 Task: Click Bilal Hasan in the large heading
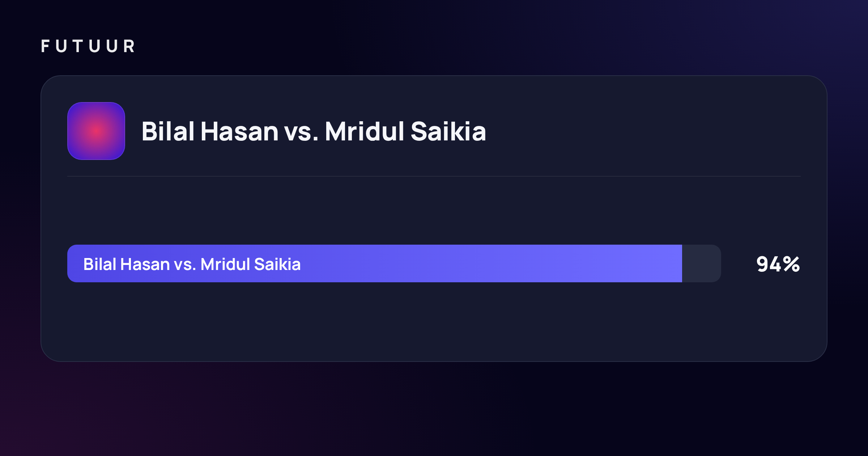(x=210, y=131)
